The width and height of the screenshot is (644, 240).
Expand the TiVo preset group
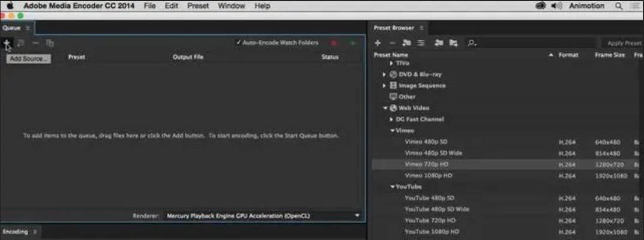[x=392, y=64]
